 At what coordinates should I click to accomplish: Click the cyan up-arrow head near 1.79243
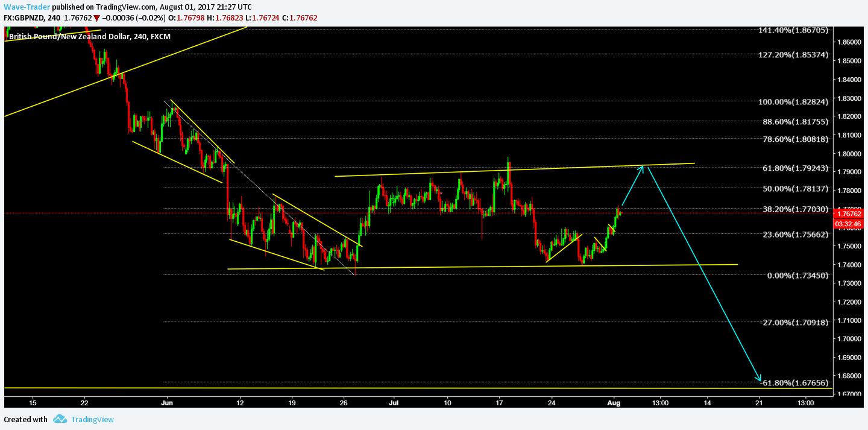pos(643,168)
